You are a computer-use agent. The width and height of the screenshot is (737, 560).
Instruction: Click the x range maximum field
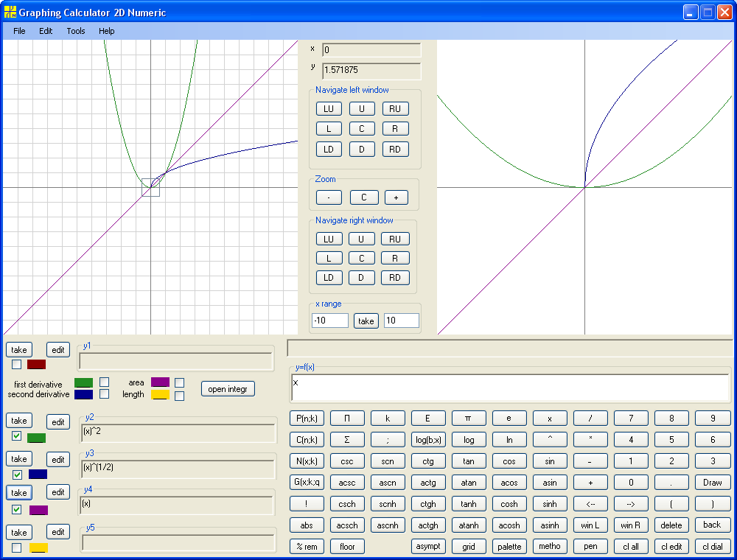coord(402,321)
